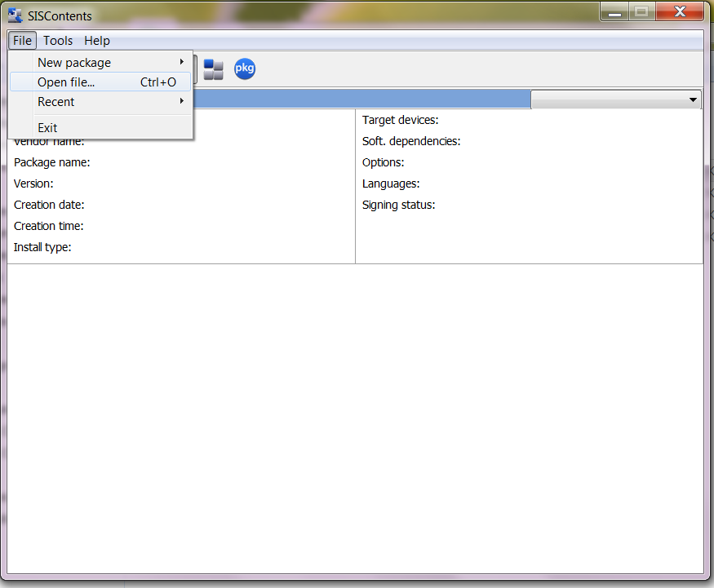
Task: Click the Version label
Action: 33,183
